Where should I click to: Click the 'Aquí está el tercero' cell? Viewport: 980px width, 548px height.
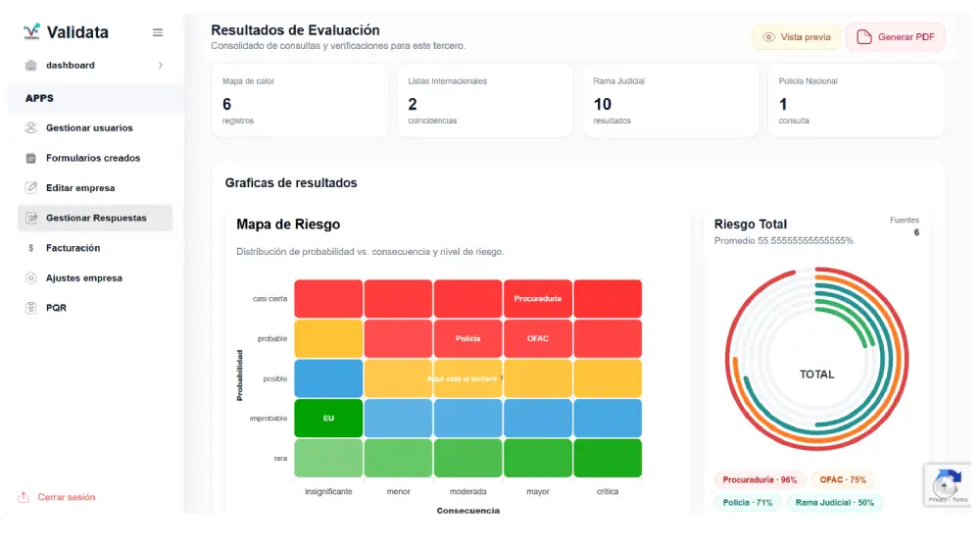point(467,378)
